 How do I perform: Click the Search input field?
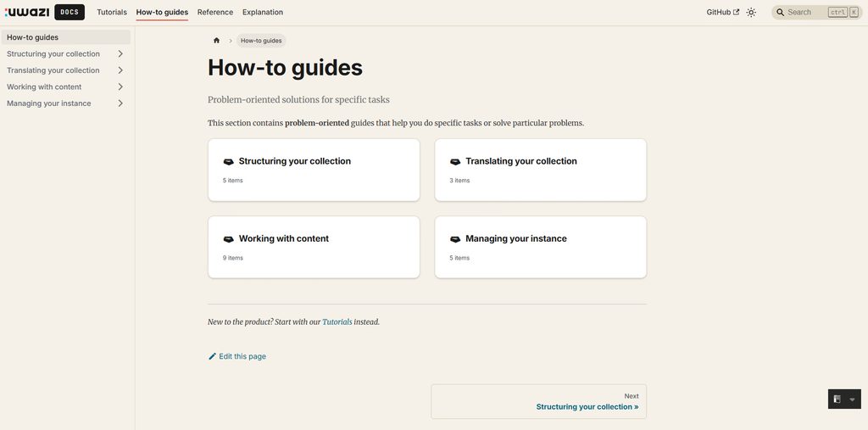coord(817,12)
